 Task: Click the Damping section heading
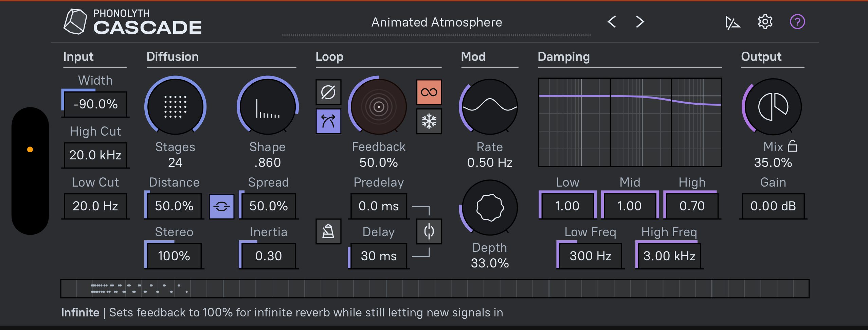click(564, 56)
